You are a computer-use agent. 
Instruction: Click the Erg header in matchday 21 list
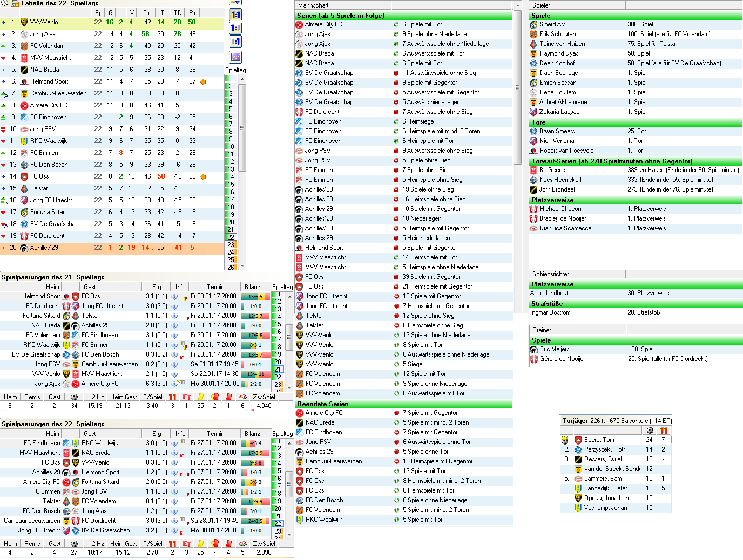[x=157, y=287]
